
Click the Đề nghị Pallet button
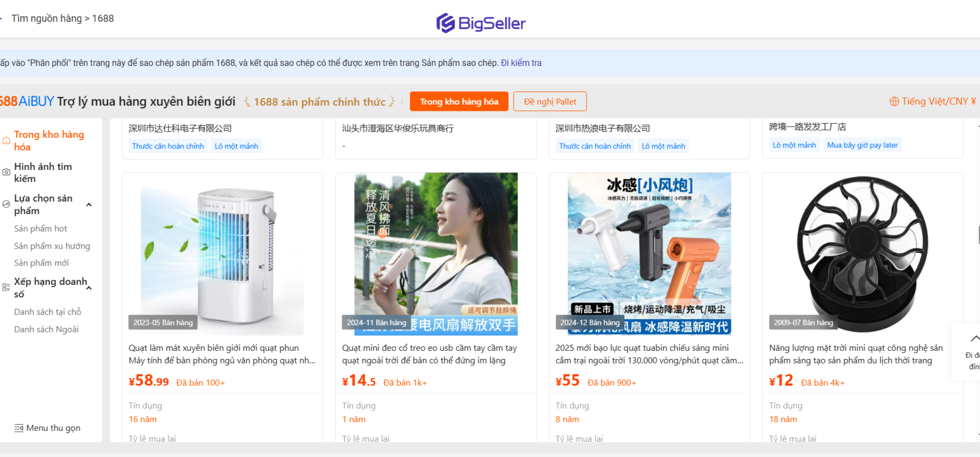[550, 101]
